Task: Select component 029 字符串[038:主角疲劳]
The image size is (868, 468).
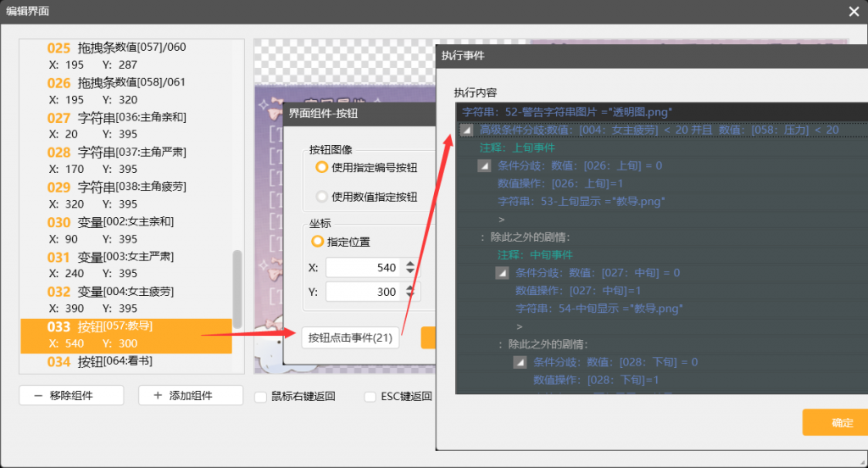Action: point(126,196)
